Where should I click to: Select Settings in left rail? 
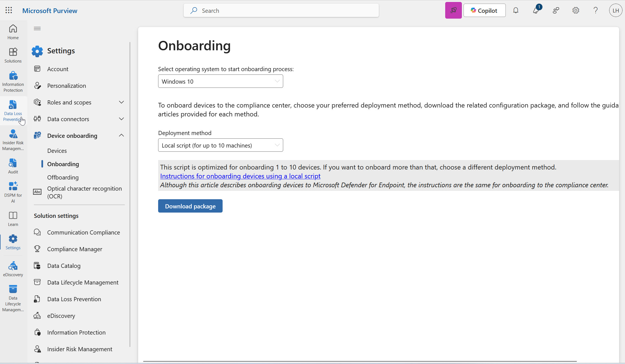(13, 242)
